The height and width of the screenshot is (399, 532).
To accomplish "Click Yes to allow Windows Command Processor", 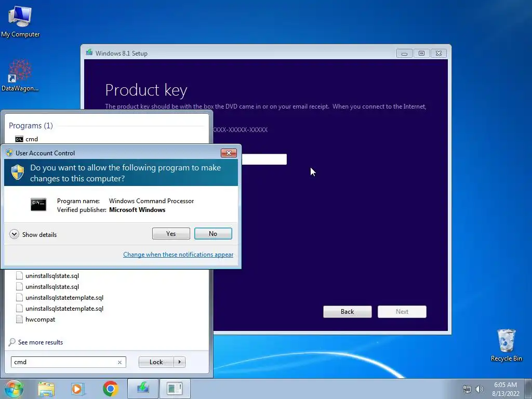I will click(x=171, y=233).
